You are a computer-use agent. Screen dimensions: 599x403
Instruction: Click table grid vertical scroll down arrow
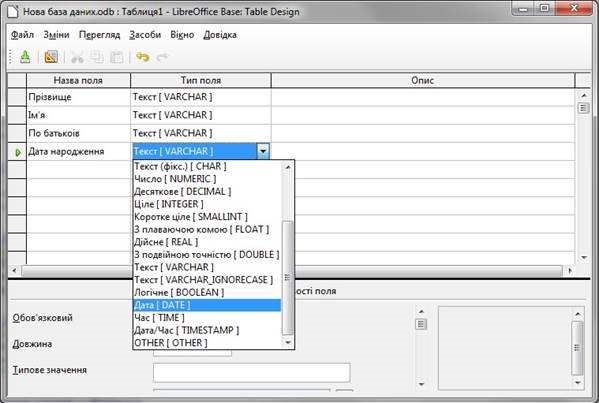[584, 257]
